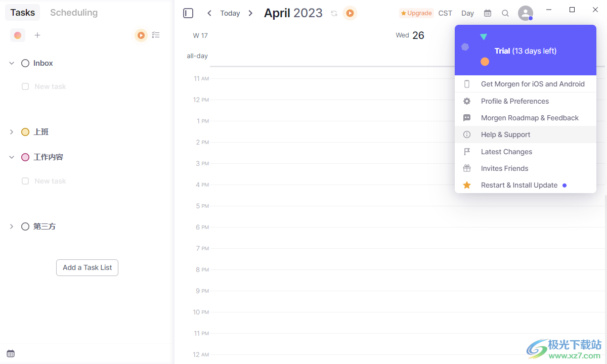Click Trial (13 days left) banner
This screenshot has width=607, height=364.
526,51
